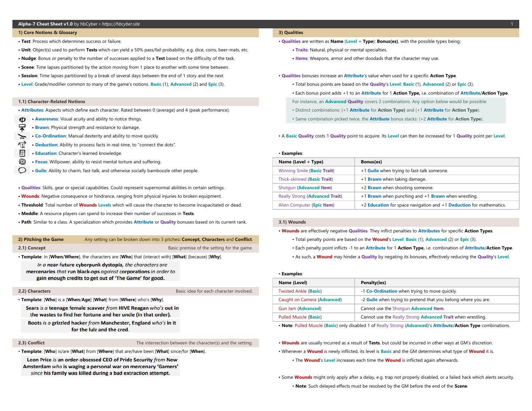Collapse the Qualities section header
Image resolution: width=532 pixels, height=411 pixels.
point(292,32)
